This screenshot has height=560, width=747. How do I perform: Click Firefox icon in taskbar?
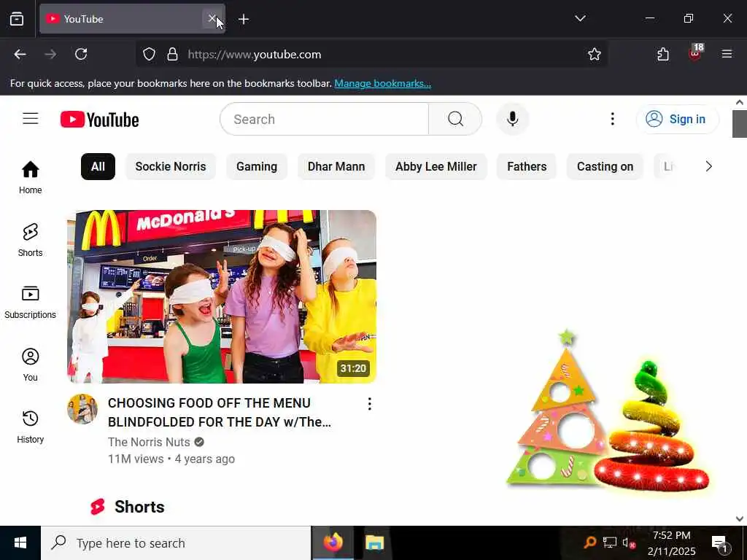(333, 542)
